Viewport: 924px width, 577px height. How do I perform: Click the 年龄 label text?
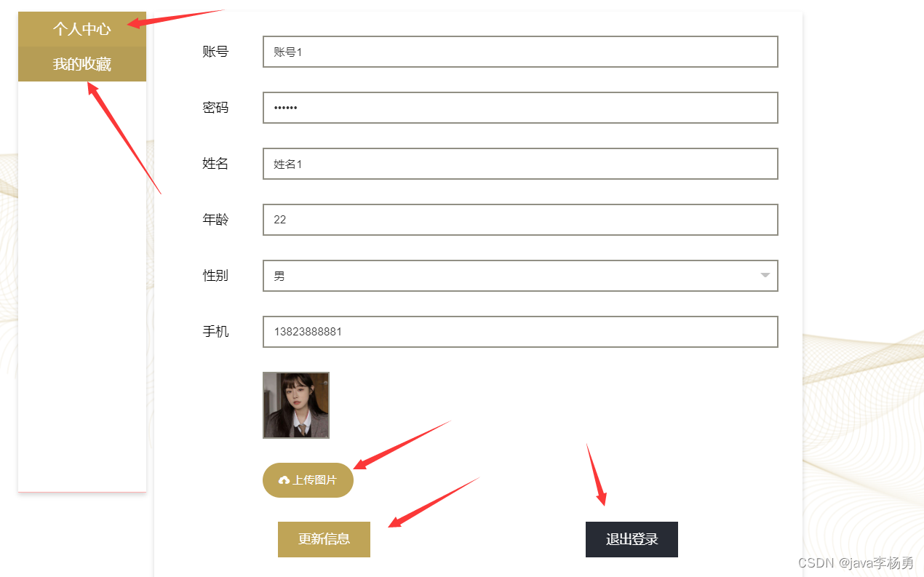point(215,220)
